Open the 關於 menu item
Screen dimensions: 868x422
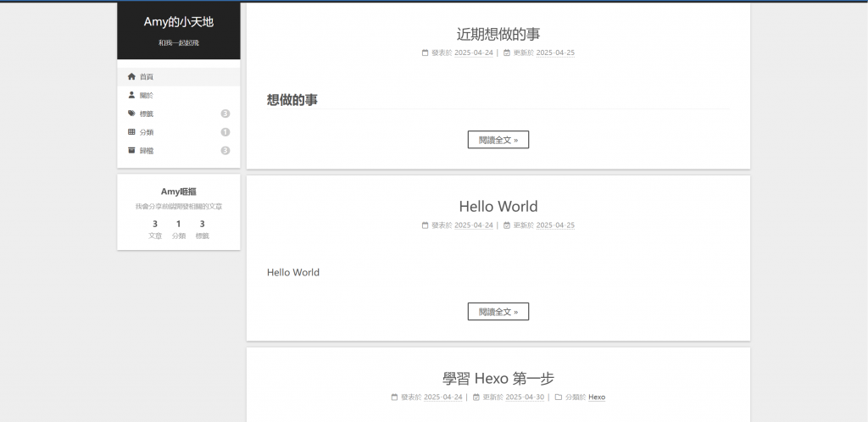[179, 95]
